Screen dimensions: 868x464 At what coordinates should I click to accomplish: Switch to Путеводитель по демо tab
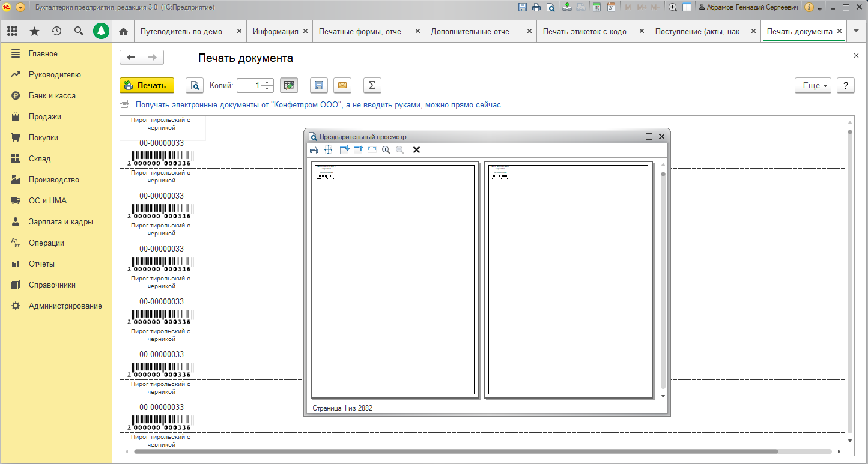[x=184, y=31]
